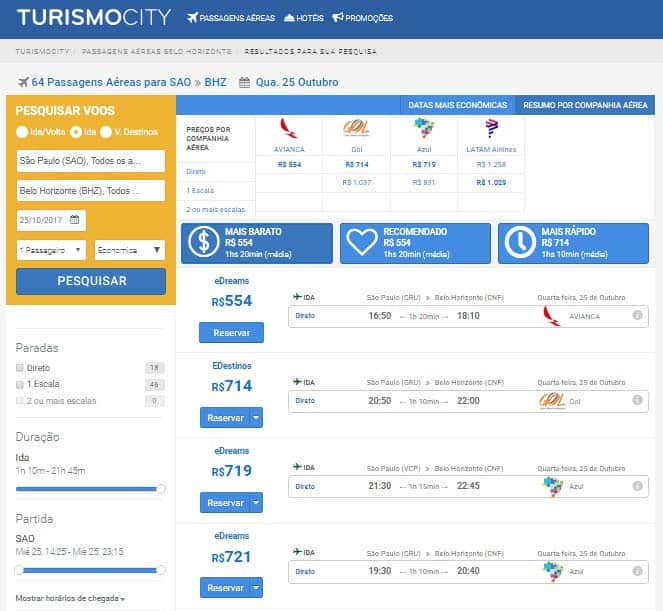Click the Avianca R$ 554 direct price
663x611 pixels.
point(289,164)
